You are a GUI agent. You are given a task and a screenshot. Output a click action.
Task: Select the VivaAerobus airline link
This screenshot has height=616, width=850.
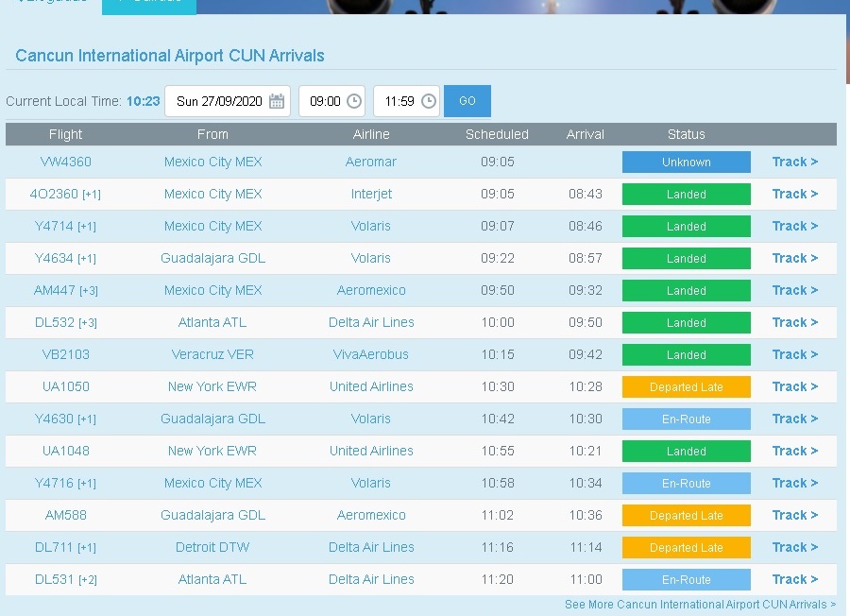point(371,354)
